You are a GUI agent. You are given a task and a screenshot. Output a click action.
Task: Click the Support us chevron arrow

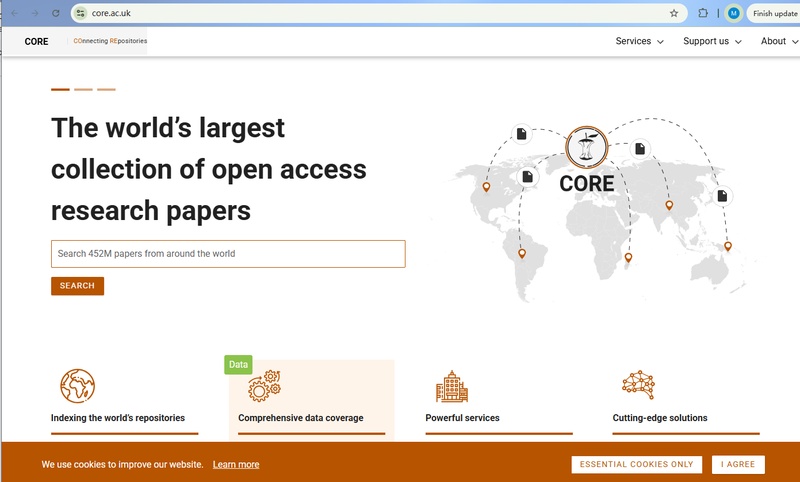coord(738,42)
